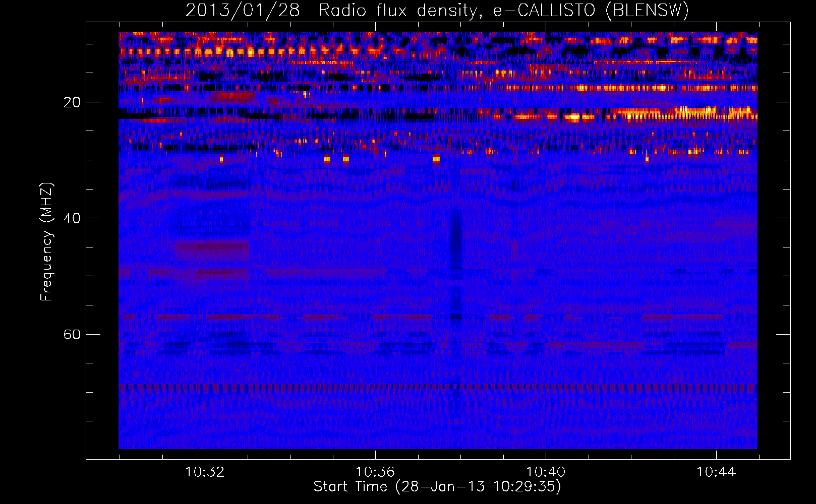The image size is (816, 504).
Task: Click the plot title date 2013/01/28
Action: pyautogui.click(x=243, y=10)
